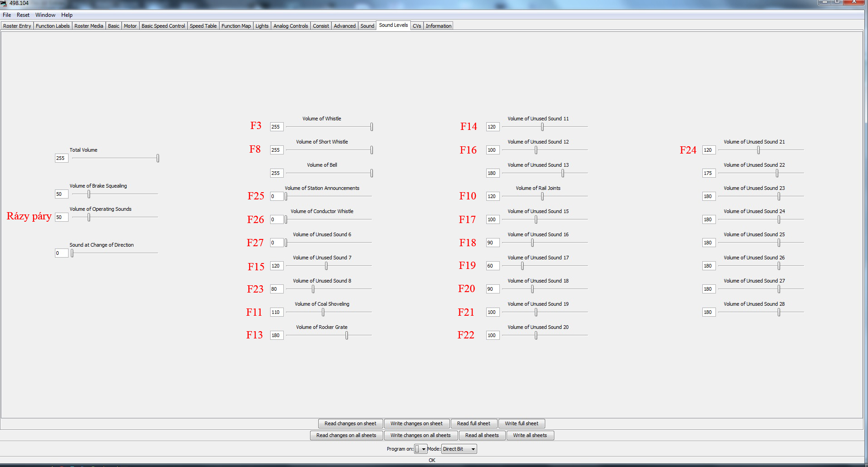Switch to the CVs tab

[x=416, y=26]
